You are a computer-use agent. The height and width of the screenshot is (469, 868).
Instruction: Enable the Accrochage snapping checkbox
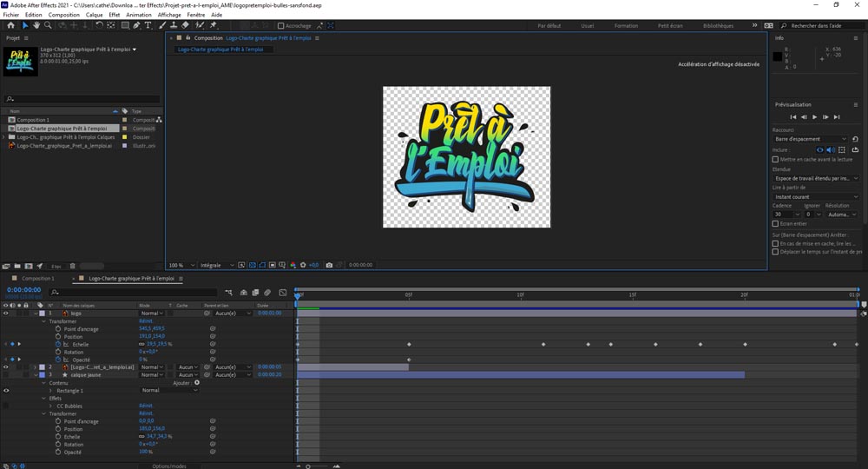[x=280, y=25]
